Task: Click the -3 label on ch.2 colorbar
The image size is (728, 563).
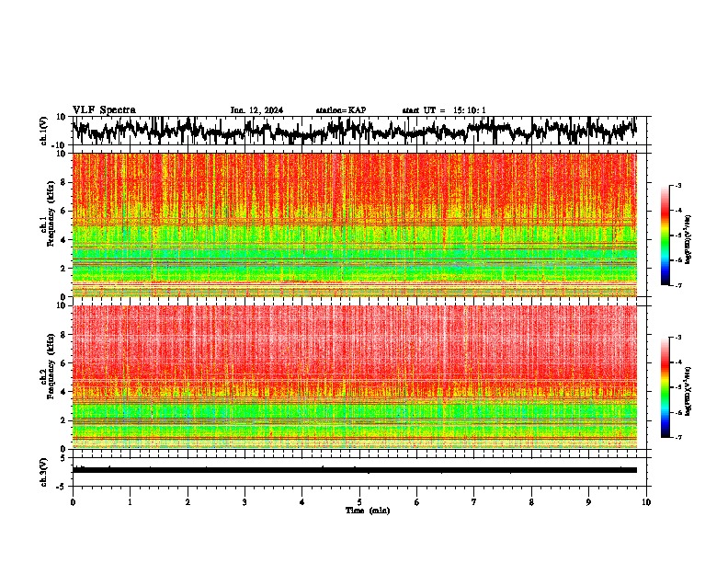Action: point(677,338)
